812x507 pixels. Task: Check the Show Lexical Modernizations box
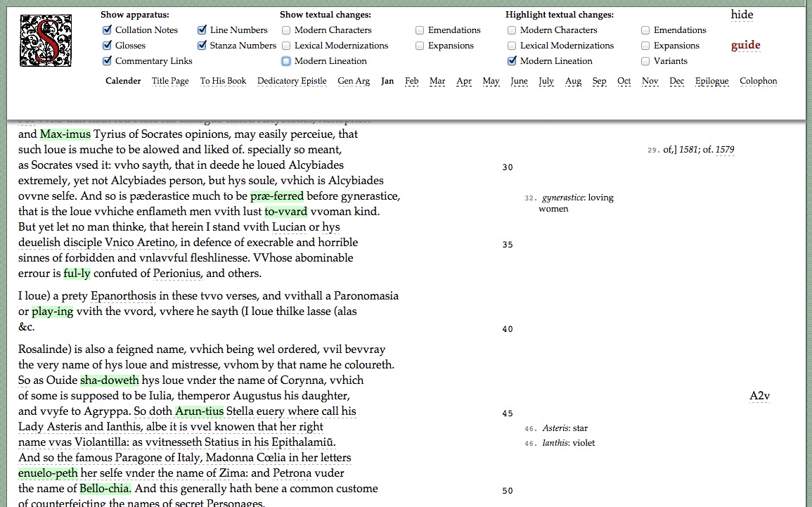[287, 46]
